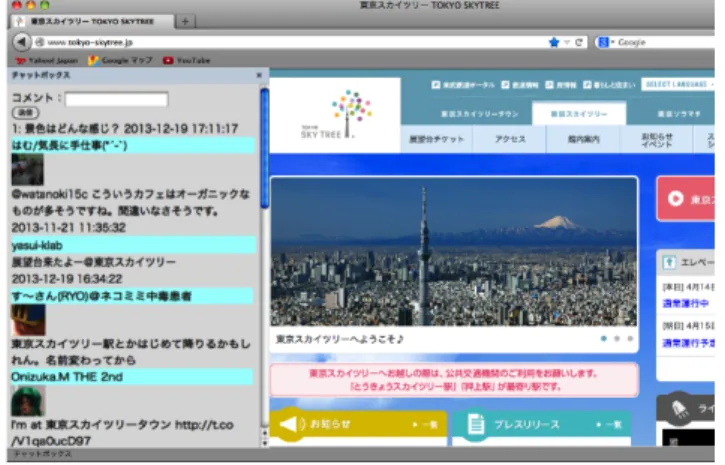
Task: Click the green-haired Onizuka.M avatar
Action: click(28, 401)
